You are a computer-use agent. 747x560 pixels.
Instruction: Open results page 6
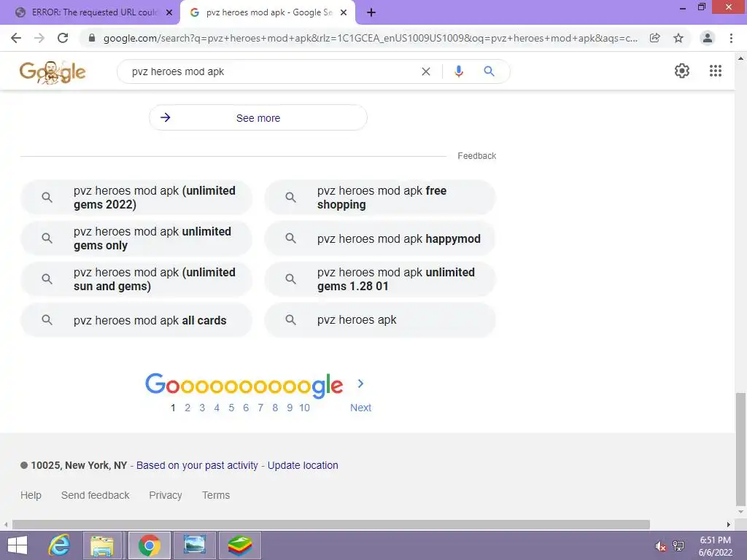[x=246, y=408]
